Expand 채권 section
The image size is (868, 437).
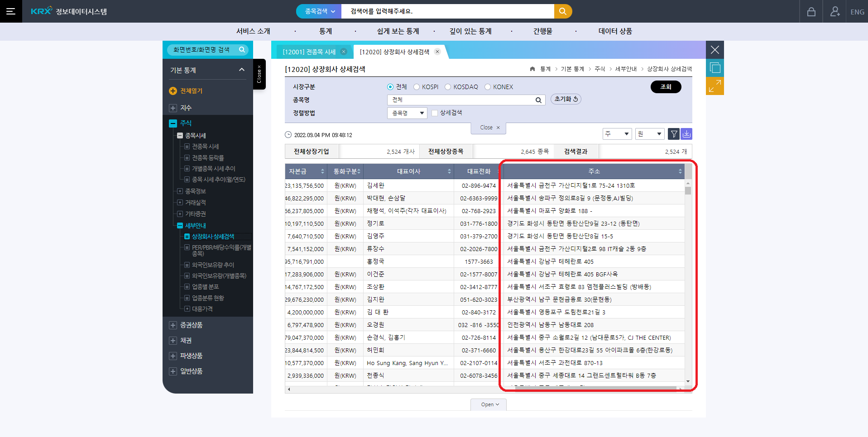[x=173, y=341]
